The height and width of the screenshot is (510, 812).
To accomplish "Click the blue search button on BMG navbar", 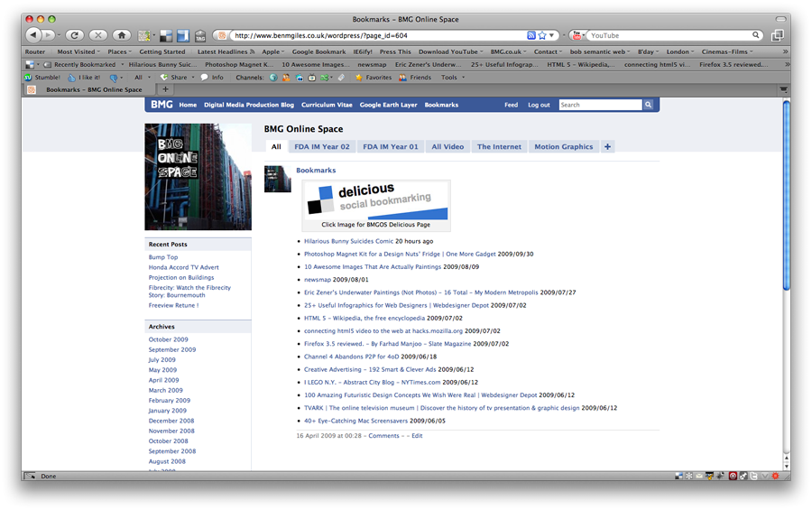I will click(648, 105).
